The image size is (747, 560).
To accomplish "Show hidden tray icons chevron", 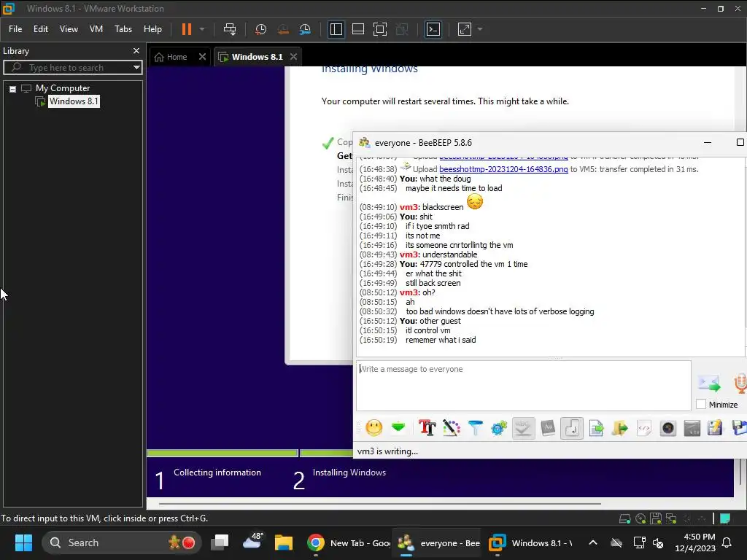I will pos(592,542).
